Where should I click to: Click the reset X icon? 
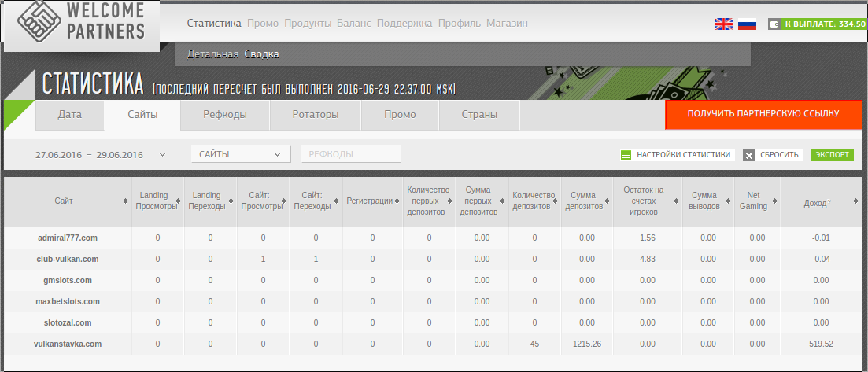tap(749, 155)
